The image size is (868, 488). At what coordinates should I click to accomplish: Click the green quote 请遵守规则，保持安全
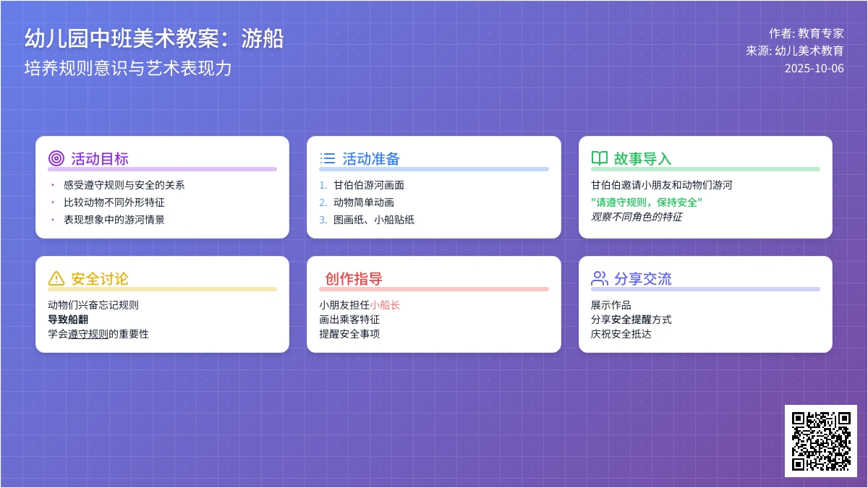tap(647, 202)
